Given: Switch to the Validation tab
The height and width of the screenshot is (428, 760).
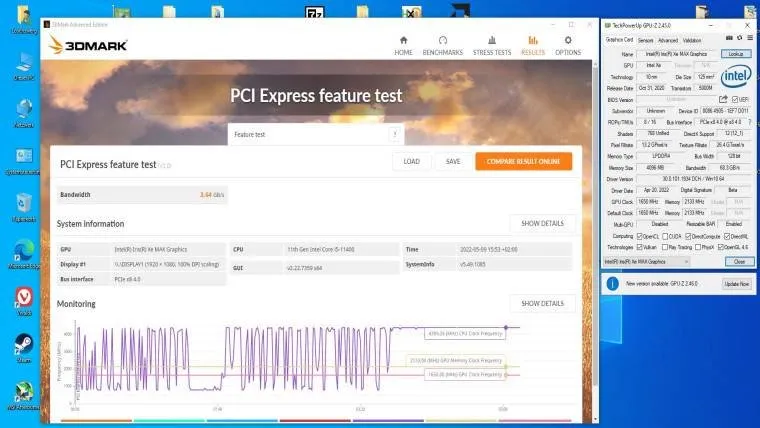Looking at the screenshot, I should coord(692,40).
